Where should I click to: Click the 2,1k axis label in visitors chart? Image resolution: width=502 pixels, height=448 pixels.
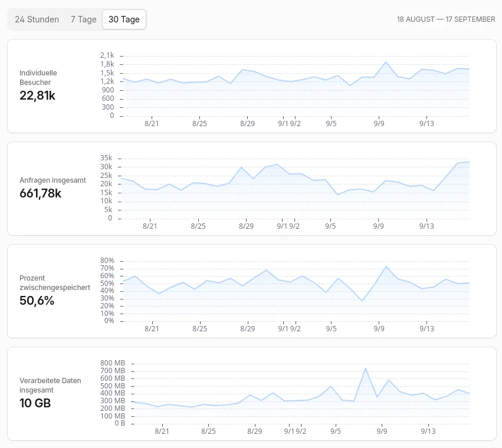[107, 55]
